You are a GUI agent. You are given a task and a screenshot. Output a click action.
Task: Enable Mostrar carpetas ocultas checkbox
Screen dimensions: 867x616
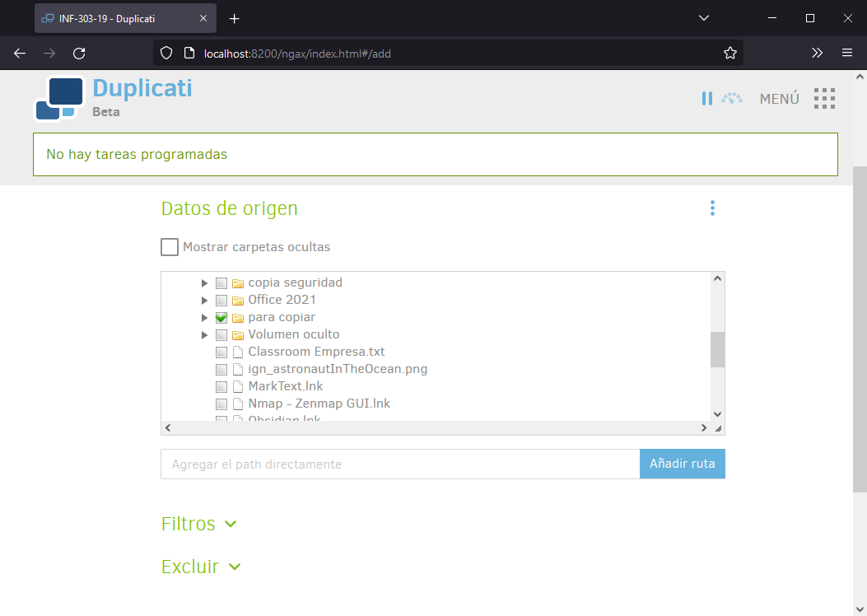(170, 247)
